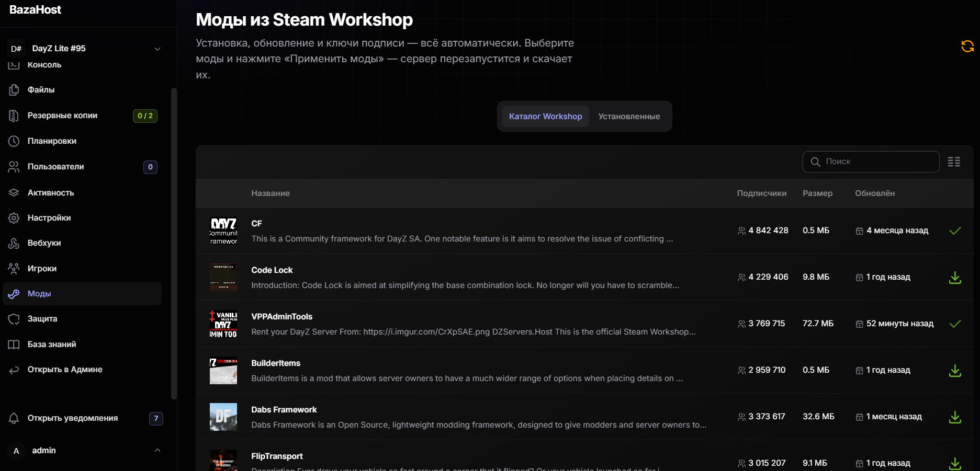Click the sidebar vertical scrollbar
Viewport: 980px width, 471px height.
[x=174, y=243]
